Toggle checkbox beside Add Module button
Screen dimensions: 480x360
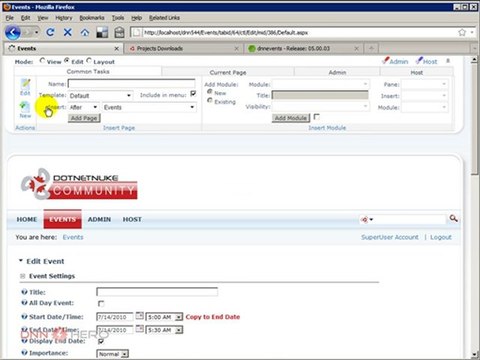point(317,117)
